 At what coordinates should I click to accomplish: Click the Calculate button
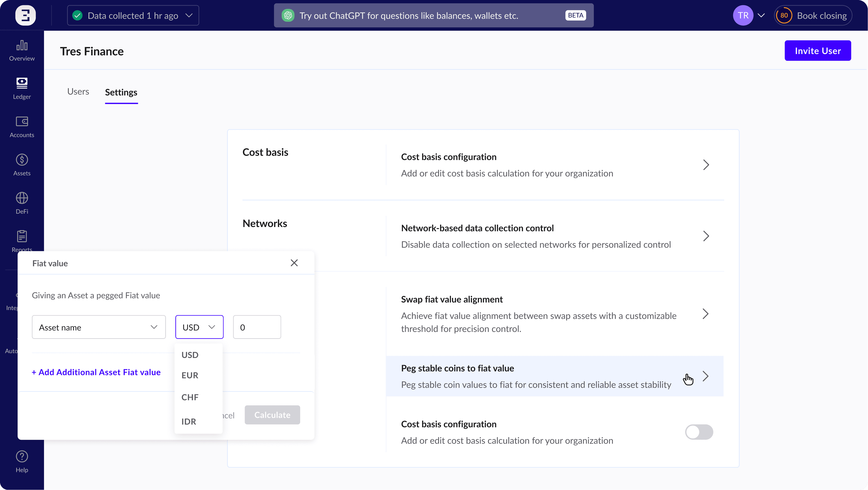pos(272,415)
